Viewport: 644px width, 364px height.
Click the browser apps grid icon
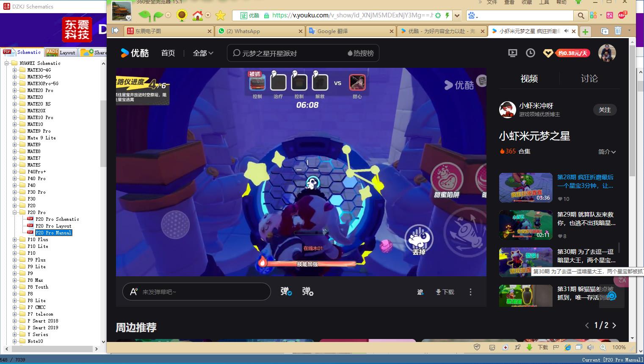pyautogui.click(x=593, y=15)
